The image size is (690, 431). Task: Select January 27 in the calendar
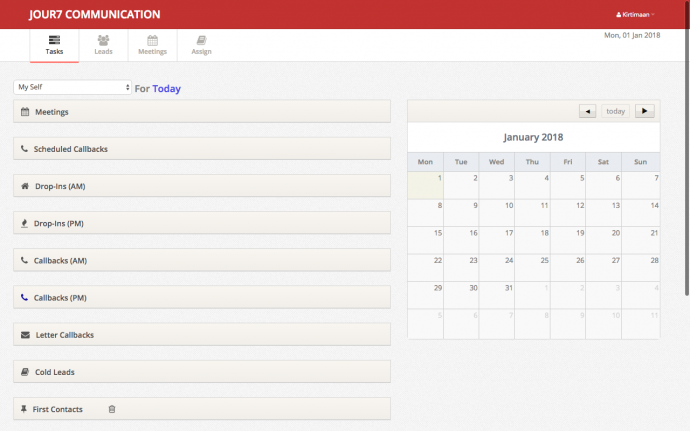tap(604, 268)
